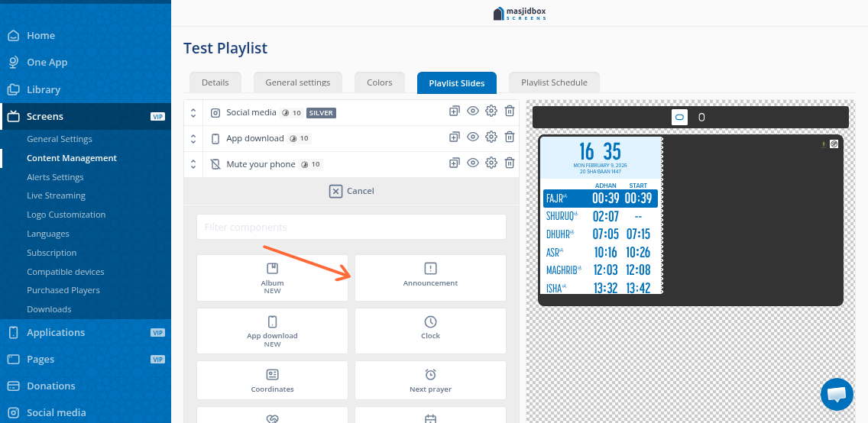Open settings gear for App download slide

click(491, 137)
